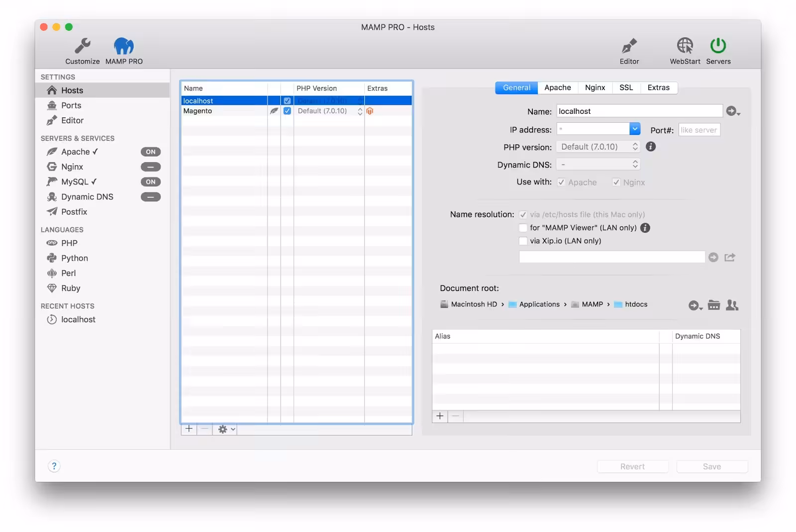
Task: Switch to the Apache tab
Action: pos(558,88)
